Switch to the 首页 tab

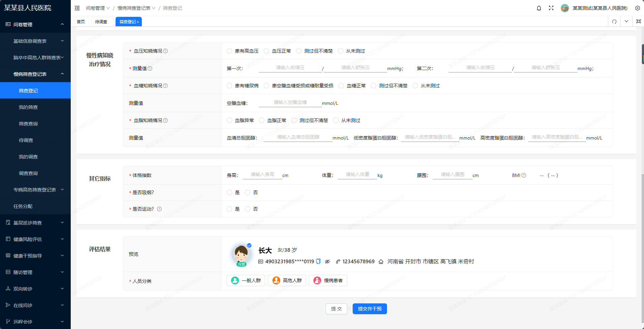(81, 22)
